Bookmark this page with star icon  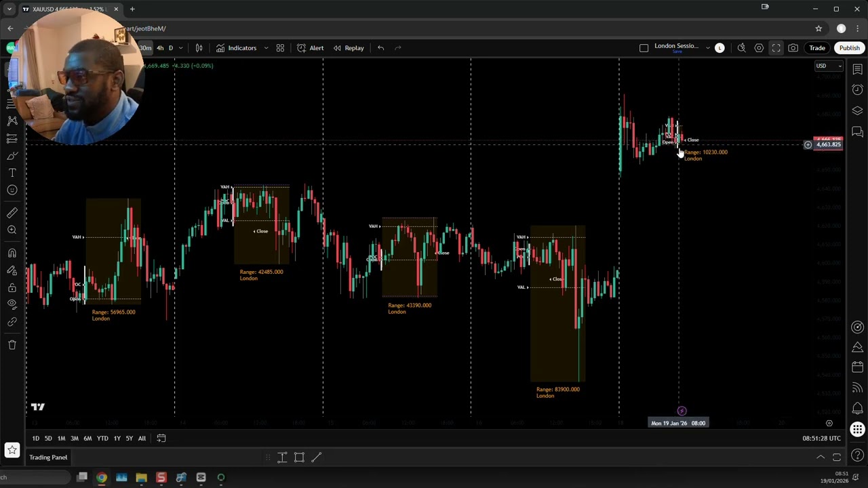coord(818,28)
